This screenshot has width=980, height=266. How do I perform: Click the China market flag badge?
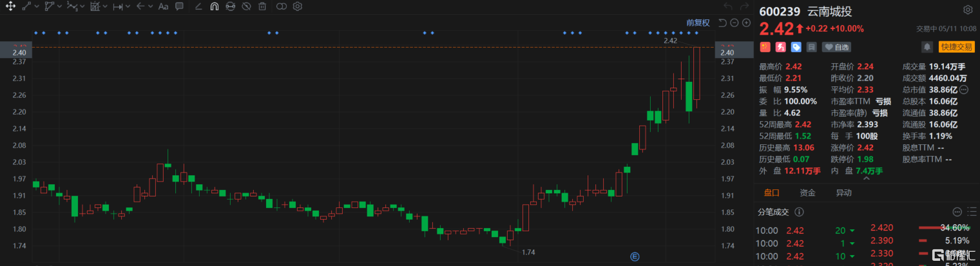tap(765, 47)
